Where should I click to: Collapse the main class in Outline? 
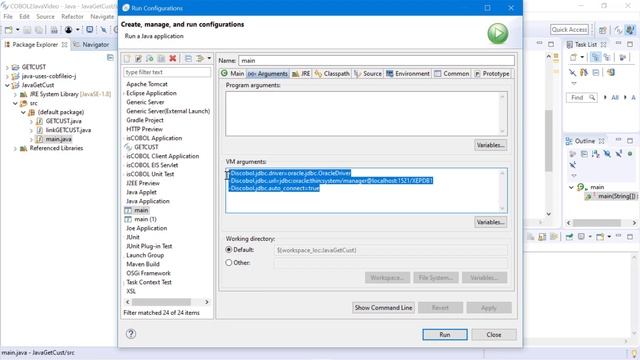point(571,187)
